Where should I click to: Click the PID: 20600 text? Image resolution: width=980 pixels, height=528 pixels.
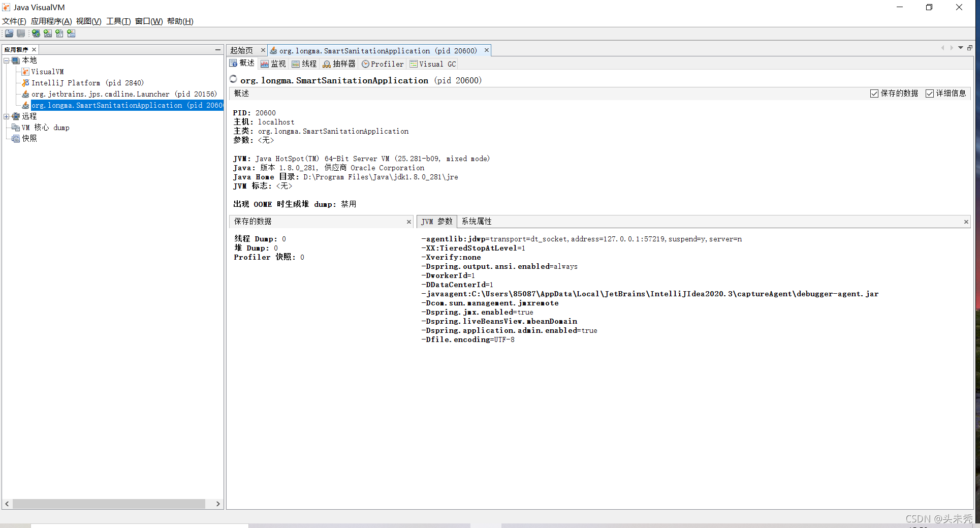[255, 113]
